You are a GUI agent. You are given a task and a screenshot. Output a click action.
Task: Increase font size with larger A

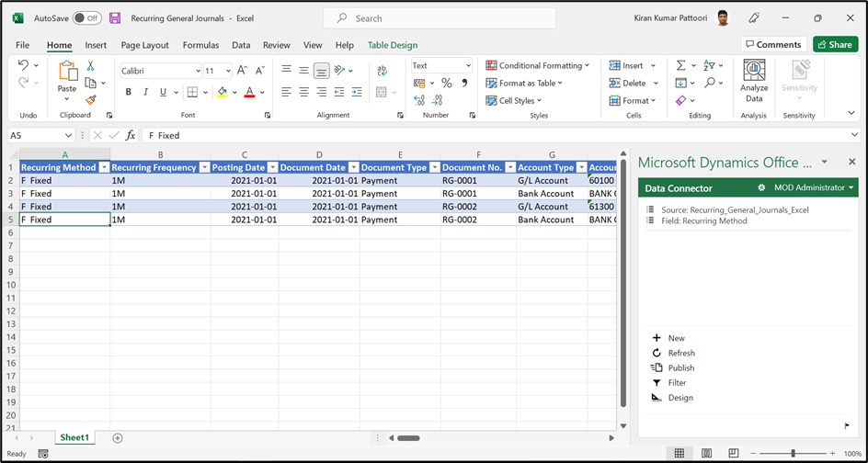pos(242,70)
